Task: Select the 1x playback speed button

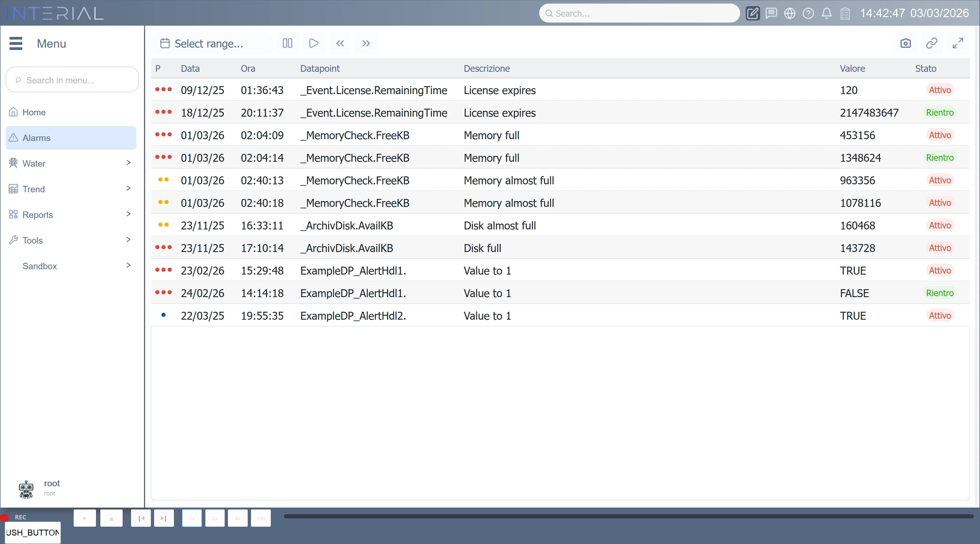Action: (192, 518)
